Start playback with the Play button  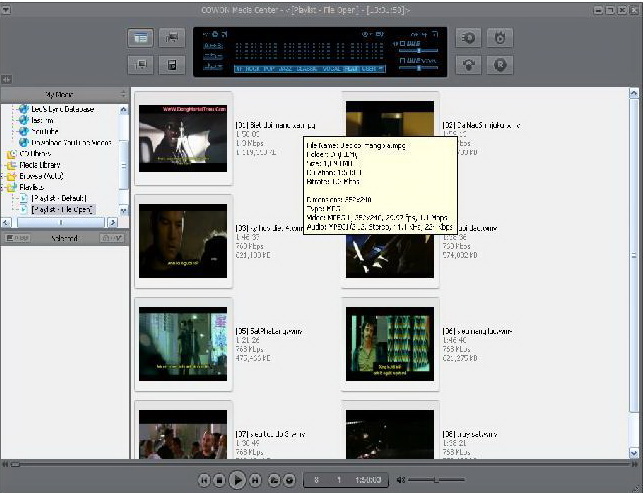click(237, 479)
